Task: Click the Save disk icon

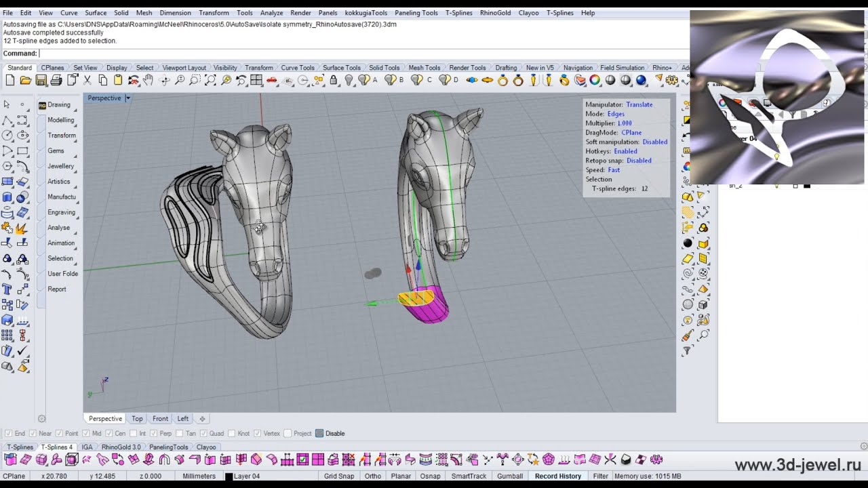Action: point(41,81)
